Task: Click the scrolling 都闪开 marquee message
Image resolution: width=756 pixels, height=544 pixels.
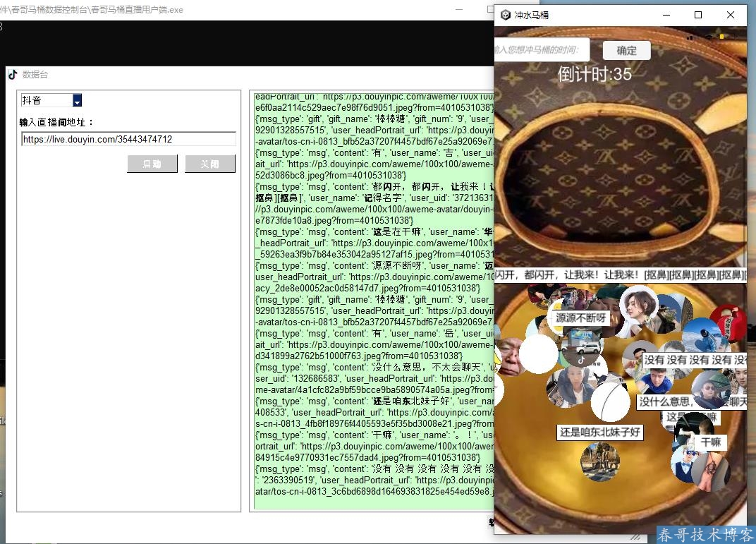Action: click(621, 275)
